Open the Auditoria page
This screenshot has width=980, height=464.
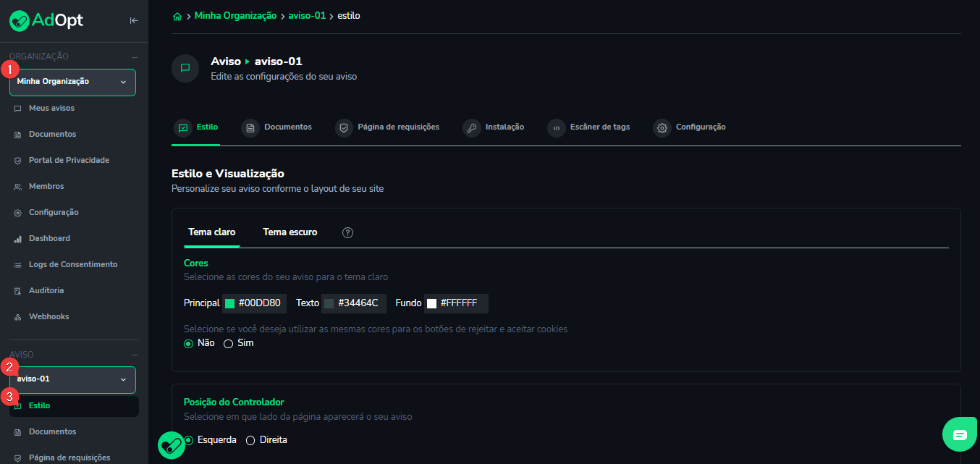(46, 291)
